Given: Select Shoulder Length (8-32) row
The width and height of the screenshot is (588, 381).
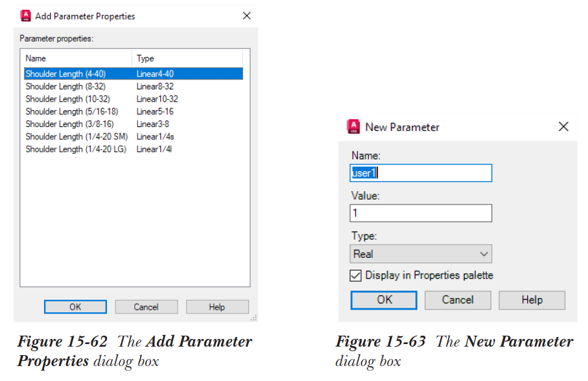Looking at the screenshot, I should pos(134,87).
